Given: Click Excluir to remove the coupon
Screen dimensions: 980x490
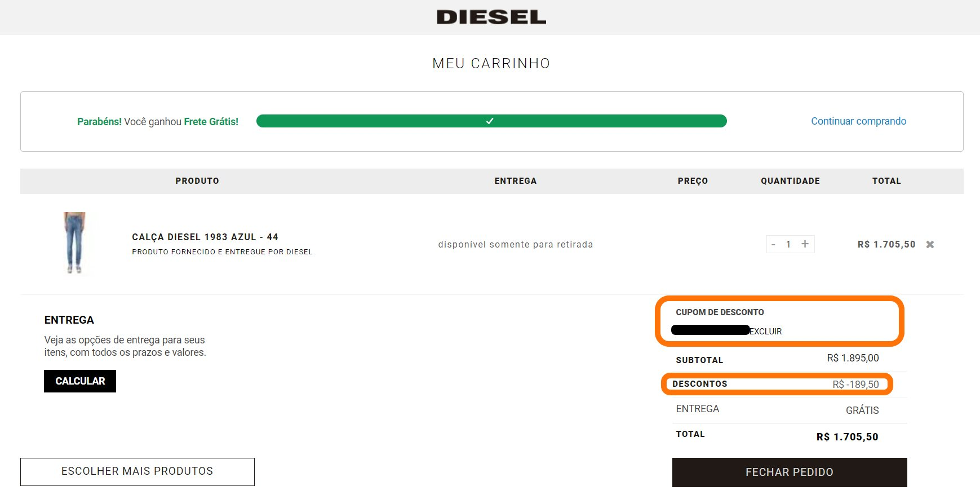Looking at the screenshot, I should (x=765, y=331).
